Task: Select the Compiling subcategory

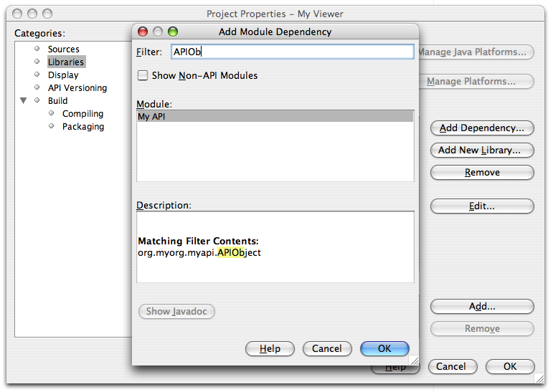Action: tap(82, 114)
